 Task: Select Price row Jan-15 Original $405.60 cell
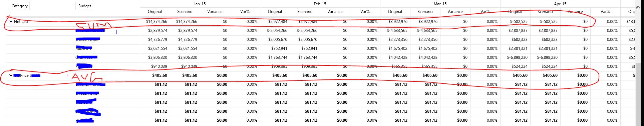[155, 75]
